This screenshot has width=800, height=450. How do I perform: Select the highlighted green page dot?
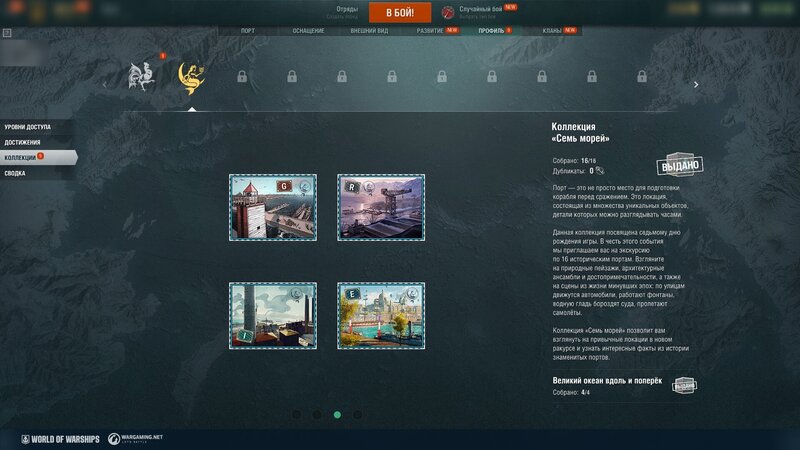pos(337,415)
